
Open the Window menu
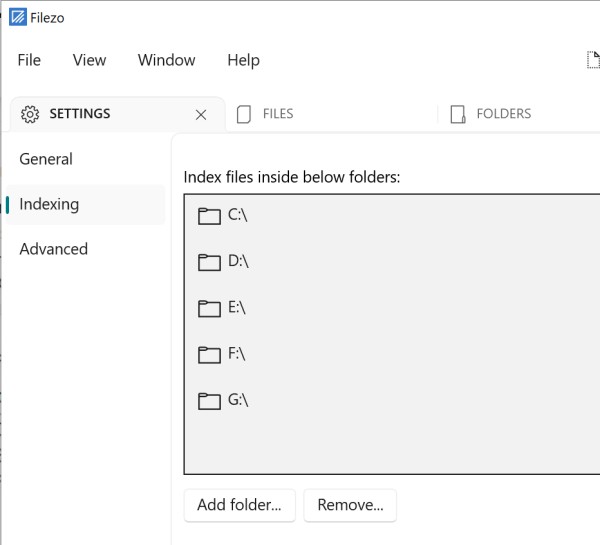pos(166,60)
